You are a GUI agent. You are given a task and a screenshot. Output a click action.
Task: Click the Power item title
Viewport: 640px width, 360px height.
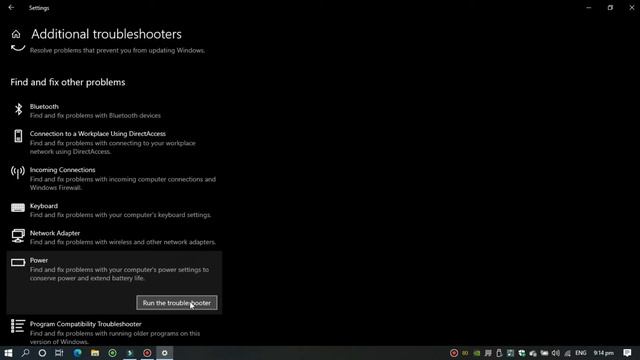point(39,260)
